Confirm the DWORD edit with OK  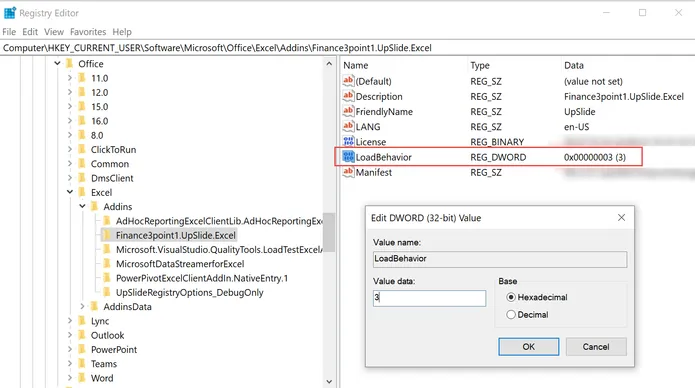click(x=528, y=347)
